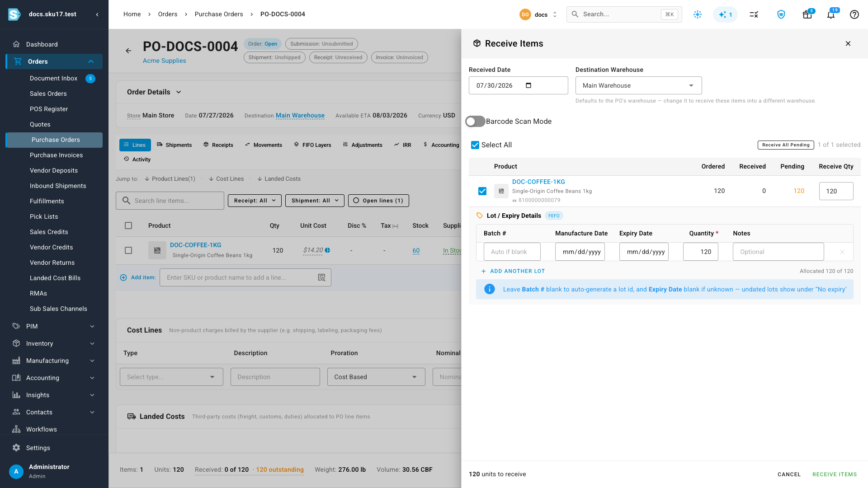The image size is (868, 488).
Task: Switch to the Shipments tab
Action: tap(174, 145)
